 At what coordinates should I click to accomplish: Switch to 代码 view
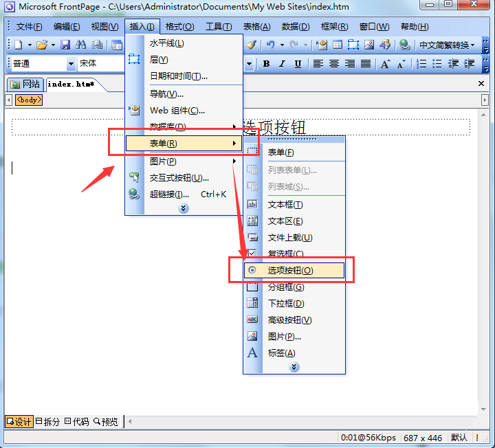(x=77, y=421)
